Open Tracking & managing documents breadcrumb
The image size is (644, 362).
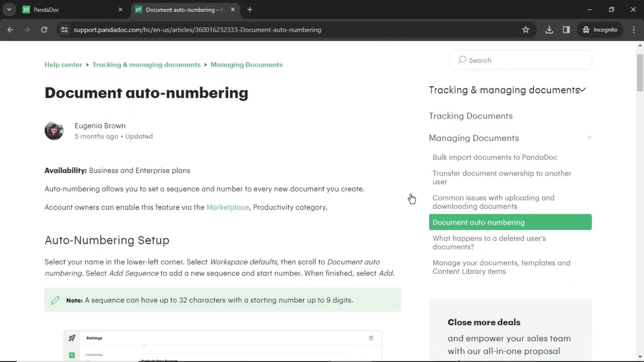[x=147, y=65]
